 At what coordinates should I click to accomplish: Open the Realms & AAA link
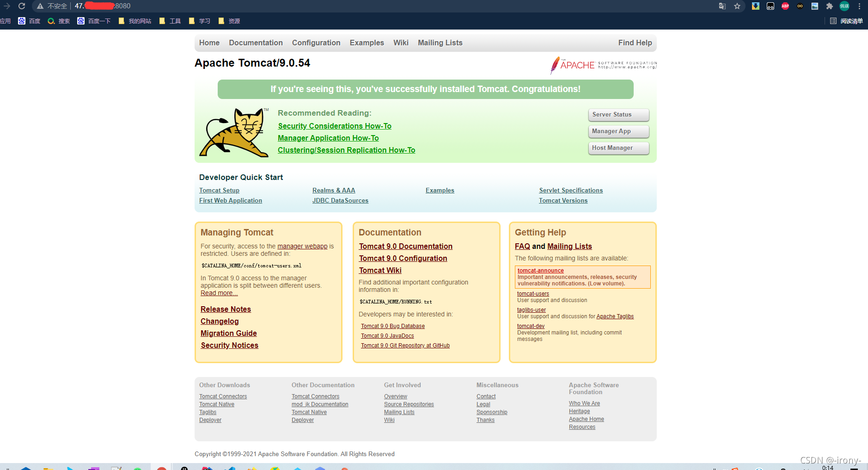[334, 190]
